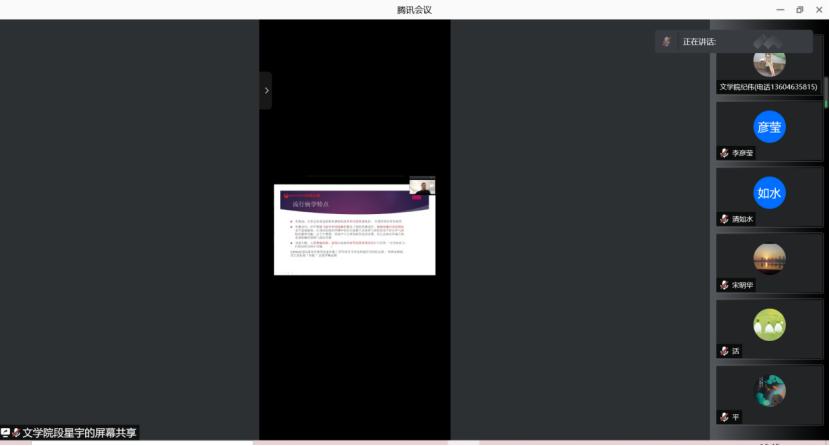This screenshot has height=446, width=830.
Task: Restore down the 腾讯会议 window
Action: click(x=799, y=10)
